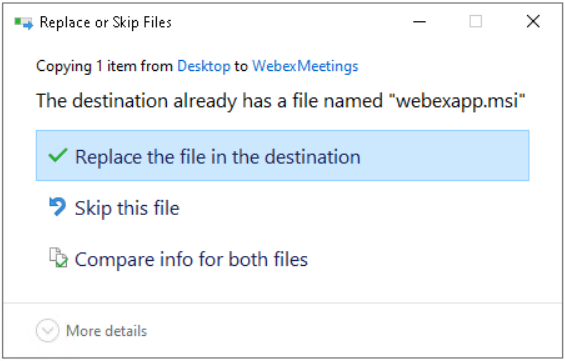Open the WebexMeetings destination folder link
Viewport: 565px width, 361px height.
coord(305,66)
